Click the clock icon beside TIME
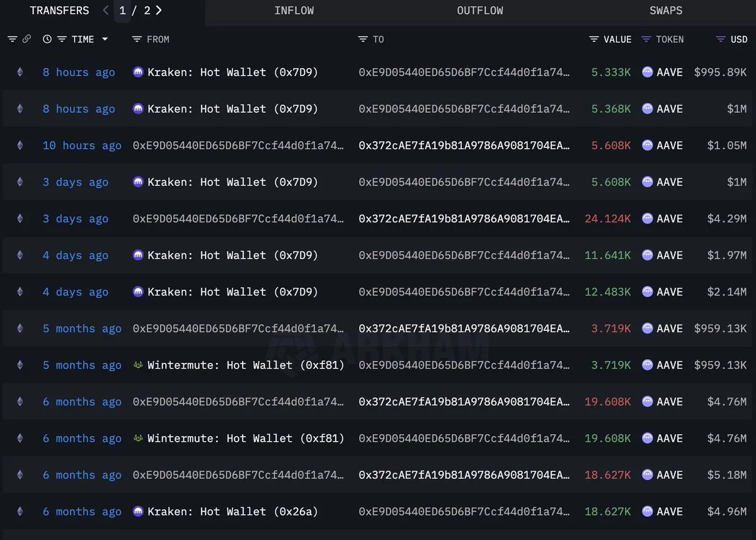 (x=47, y=39)
